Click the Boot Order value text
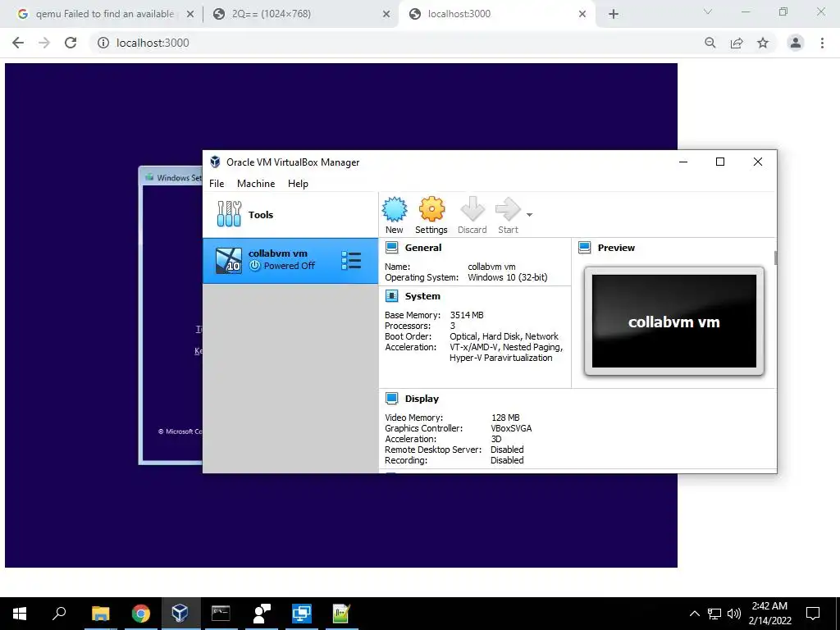 pyautogui.click(x=504, y=336)
